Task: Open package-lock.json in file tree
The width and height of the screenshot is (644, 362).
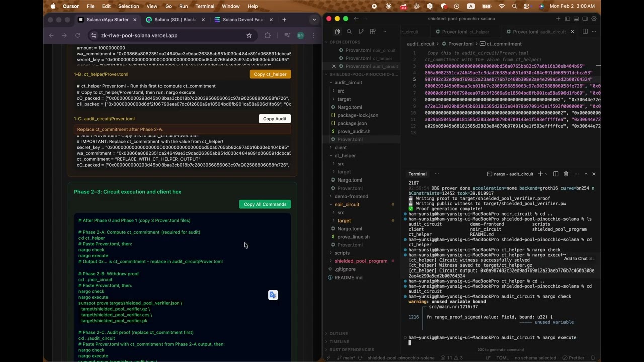Action: point(358,115)
